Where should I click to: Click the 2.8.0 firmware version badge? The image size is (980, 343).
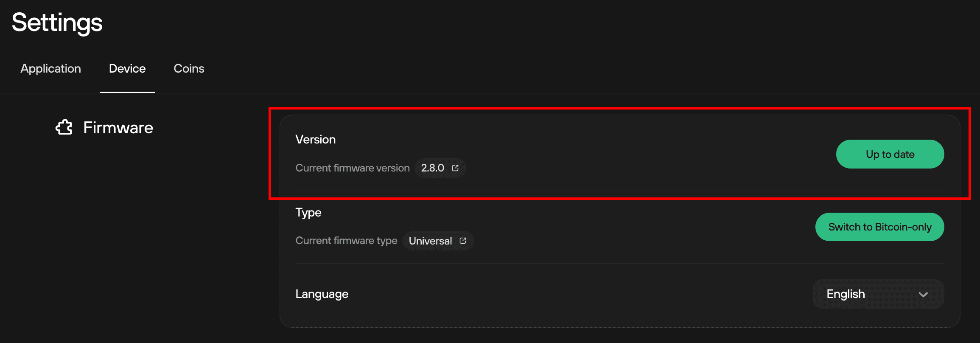[x=440, y=168]
